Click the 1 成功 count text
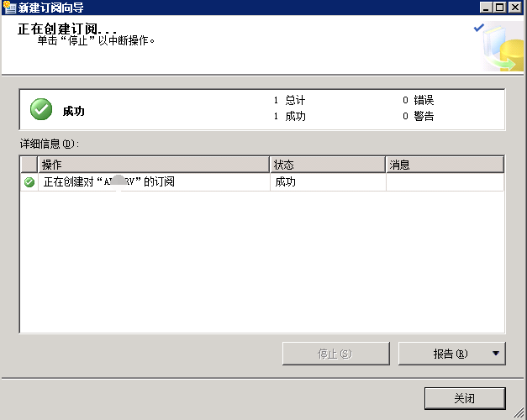527x420 pixels. coord(289,116)
